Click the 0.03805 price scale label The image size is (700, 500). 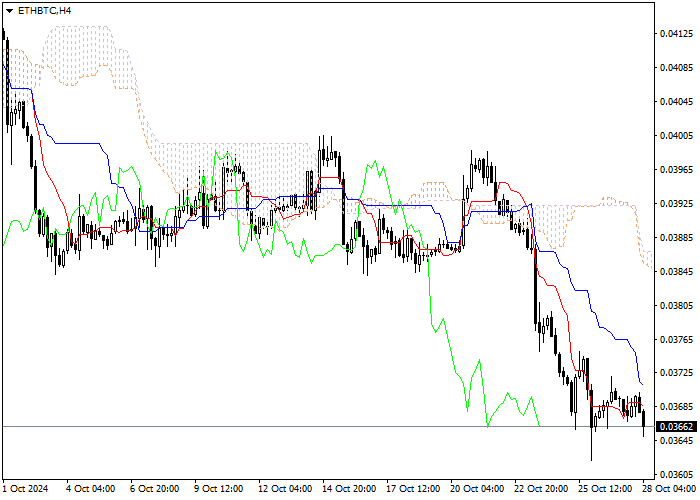coord(677,306)
